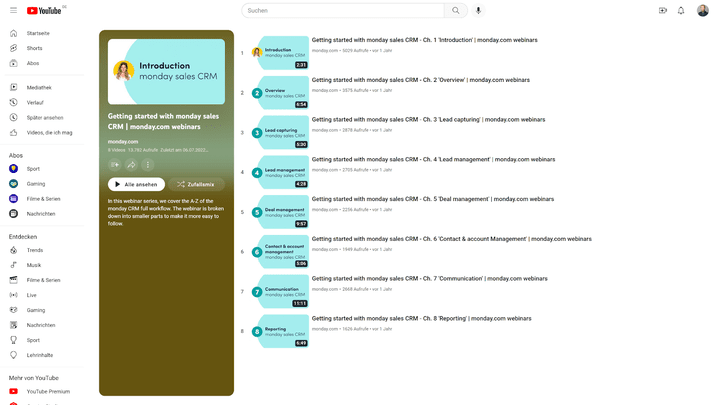
Task: Click the search magnifier button
Action: click(455, 10)
